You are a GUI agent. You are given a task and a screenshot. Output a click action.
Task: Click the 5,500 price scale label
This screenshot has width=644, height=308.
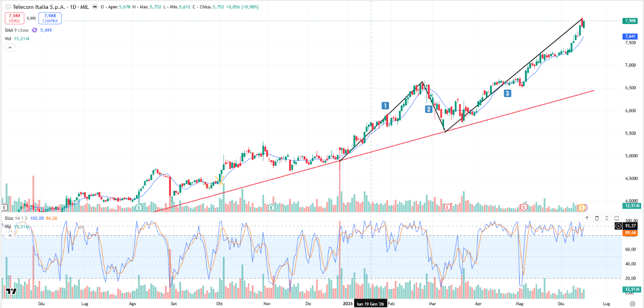[630, 133]
